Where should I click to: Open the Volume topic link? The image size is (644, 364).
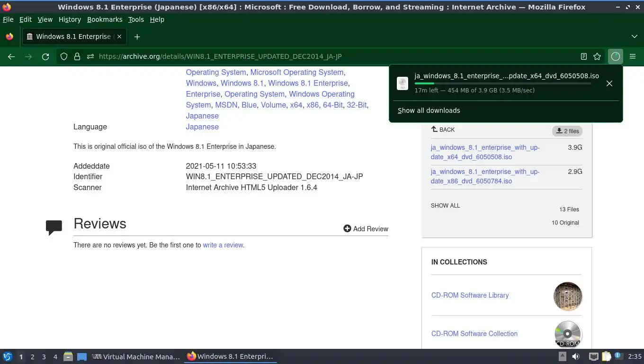coord(273,105)
